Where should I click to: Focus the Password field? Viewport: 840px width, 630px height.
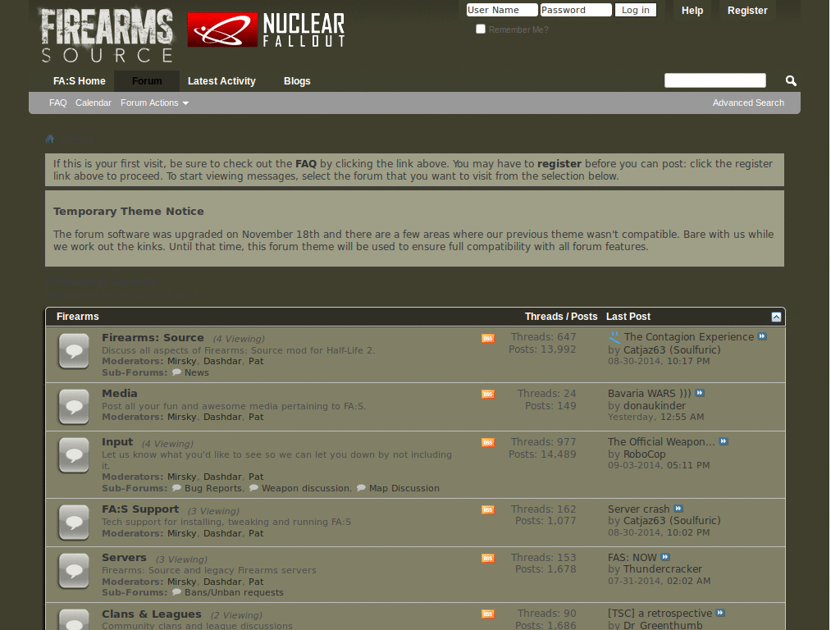576,10
